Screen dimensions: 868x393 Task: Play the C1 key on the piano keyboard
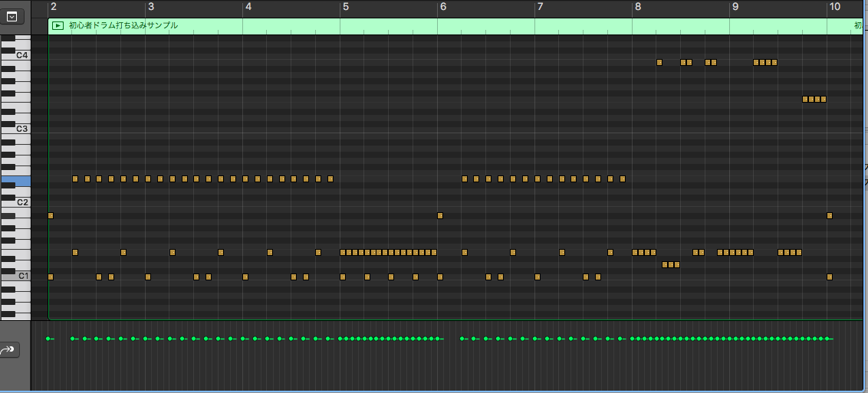tap(15, 276)
